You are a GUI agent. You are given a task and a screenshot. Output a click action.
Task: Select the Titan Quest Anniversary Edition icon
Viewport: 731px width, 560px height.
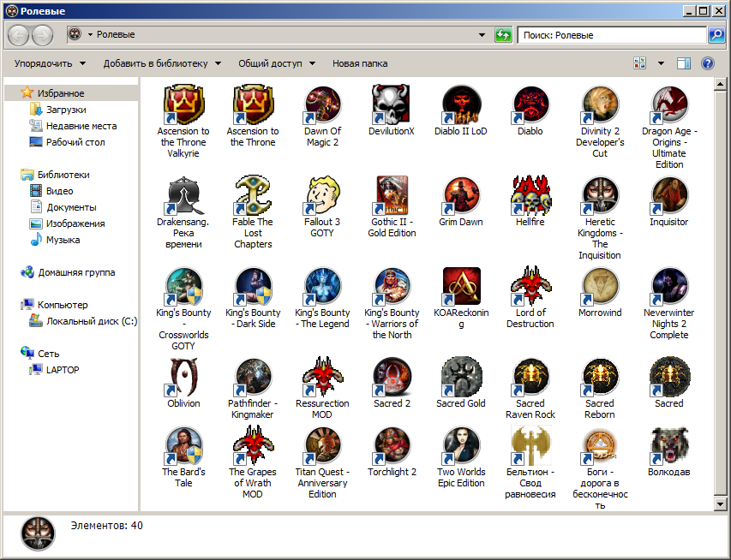coord(322,445)
